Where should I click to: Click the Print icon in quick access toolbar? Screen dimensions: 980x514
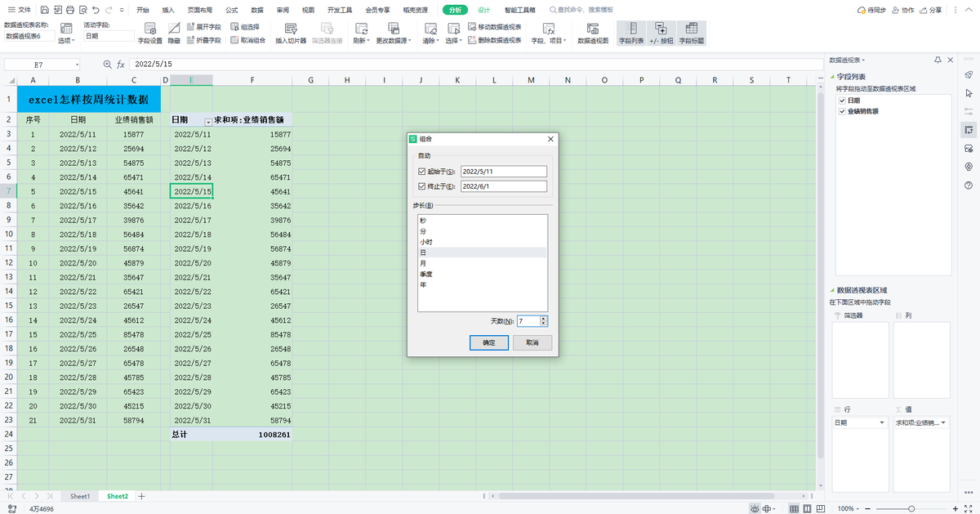(70, 10)
